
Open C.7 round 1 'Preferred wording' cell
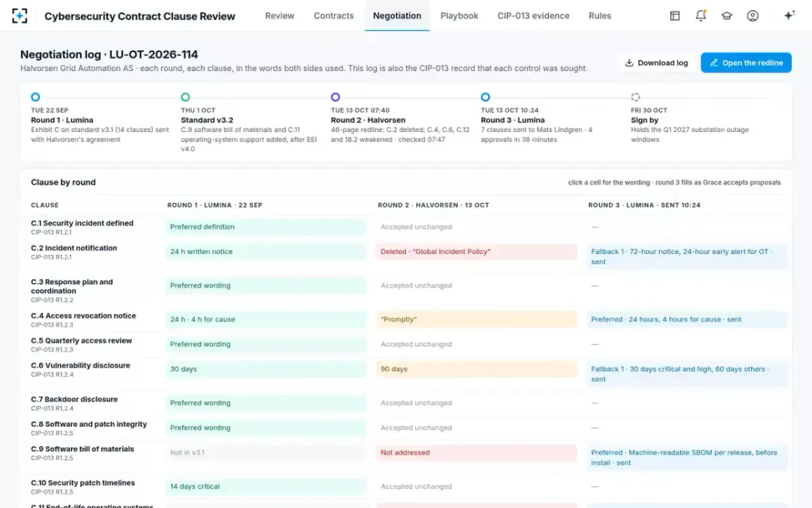(x=265, y=403)
